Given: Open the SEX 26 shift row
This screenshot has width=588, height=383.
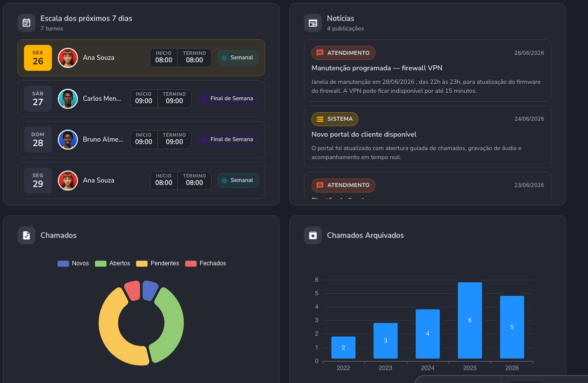Looking at the screenshot, I should click(x=141, y=58).
